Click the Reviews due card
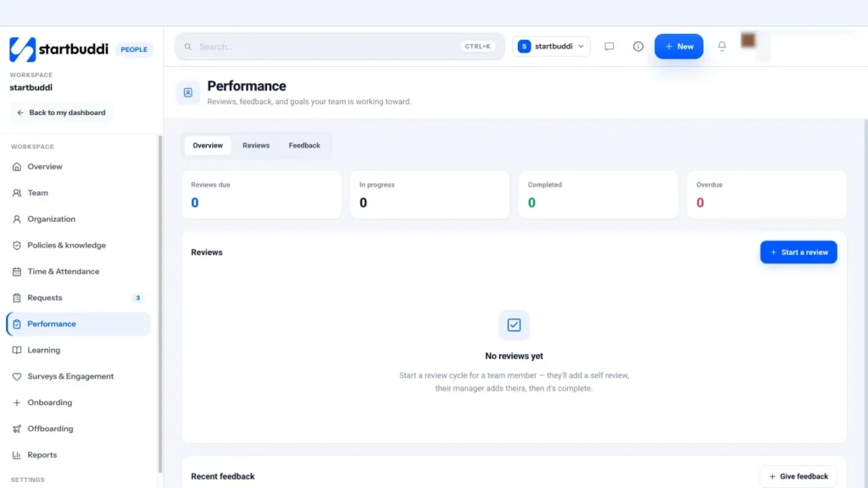 pyautogui.click(x=261, y=194)
